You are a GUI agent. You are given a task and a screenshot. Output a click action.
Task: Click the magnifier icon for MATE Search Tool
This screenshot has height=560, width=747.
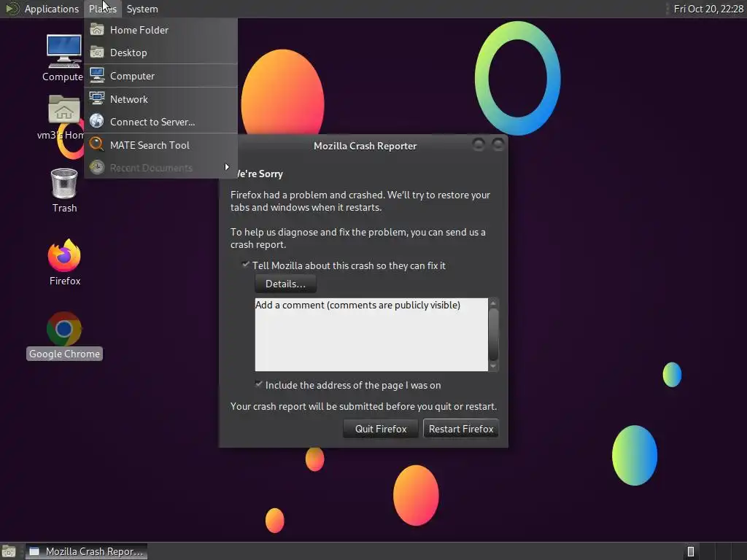(x=97, y=144)
